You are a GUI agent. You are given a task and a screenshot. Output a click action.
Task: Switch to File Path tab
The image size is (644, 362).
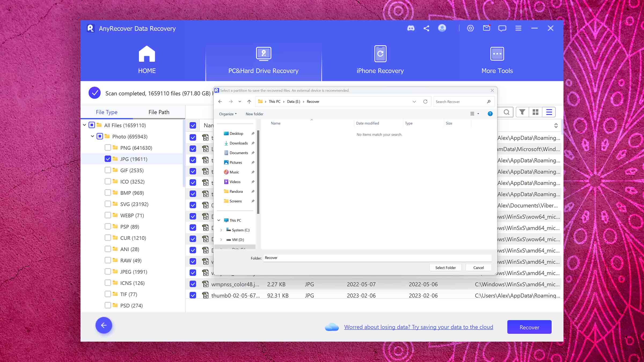(159, 112)
